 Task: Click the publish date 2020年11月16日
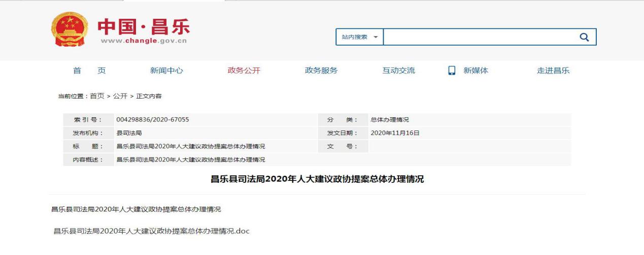(x=395, y=133)
